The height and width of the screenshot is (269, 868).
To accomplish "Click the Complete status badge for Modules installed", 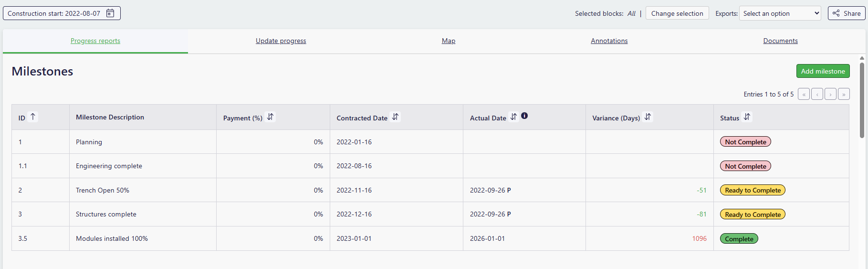I will coord(739,239).
